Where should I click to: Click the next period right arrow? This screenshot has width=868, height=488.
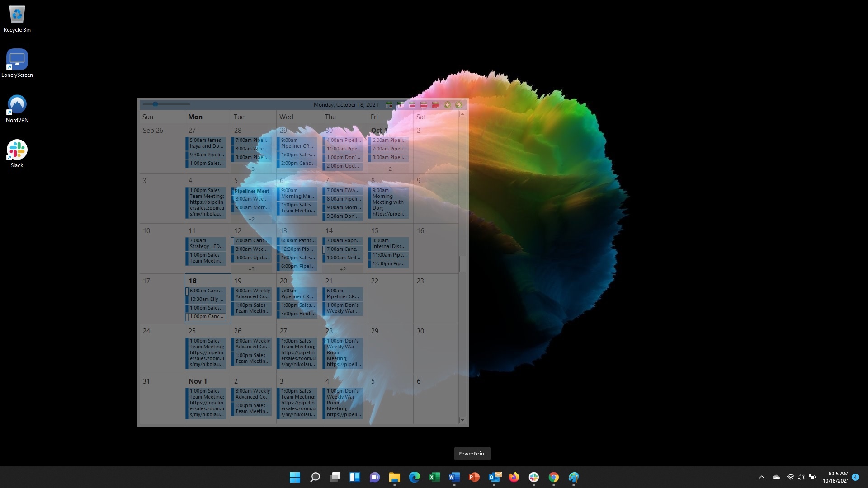click(x=459, y=105)
